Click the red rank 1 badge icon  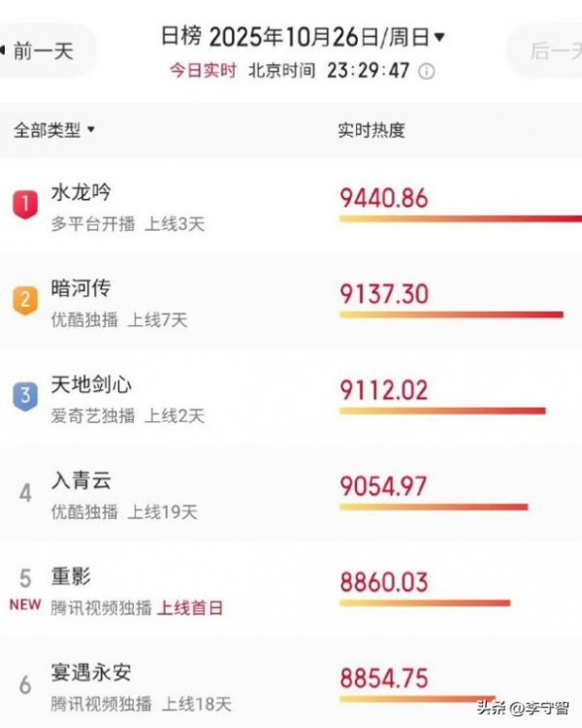[25, 204]
